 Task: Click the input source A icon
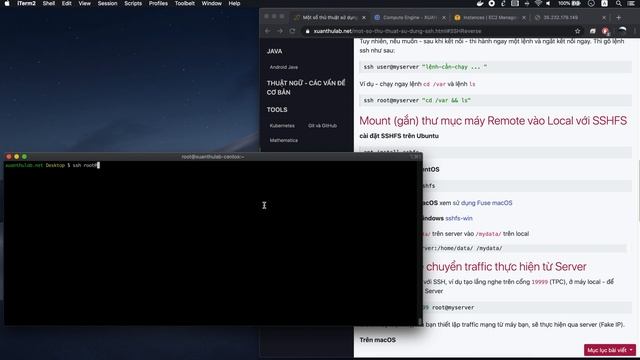604,4
